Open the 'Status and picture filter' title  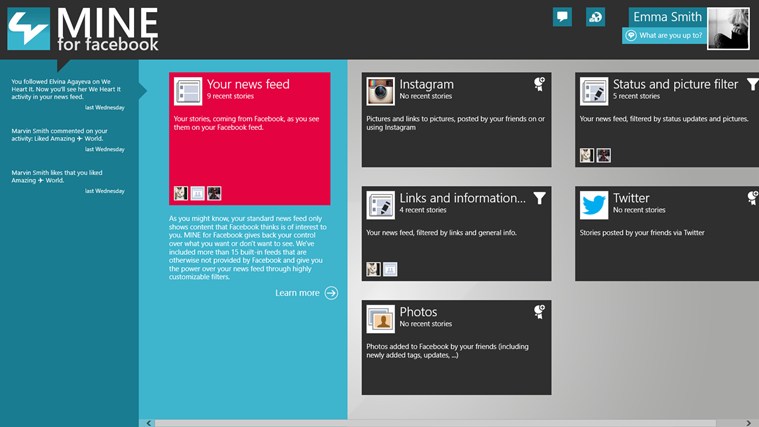tap(675, 84)
